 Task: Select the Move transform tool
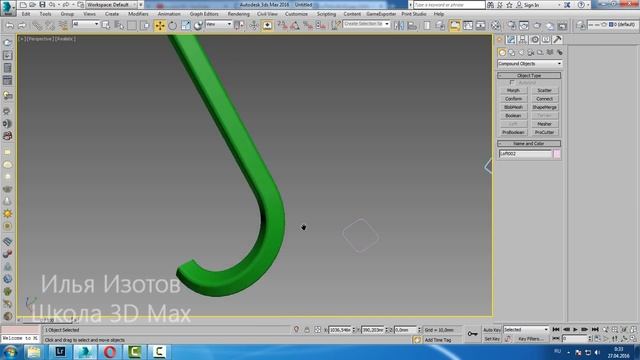(160, 25)
